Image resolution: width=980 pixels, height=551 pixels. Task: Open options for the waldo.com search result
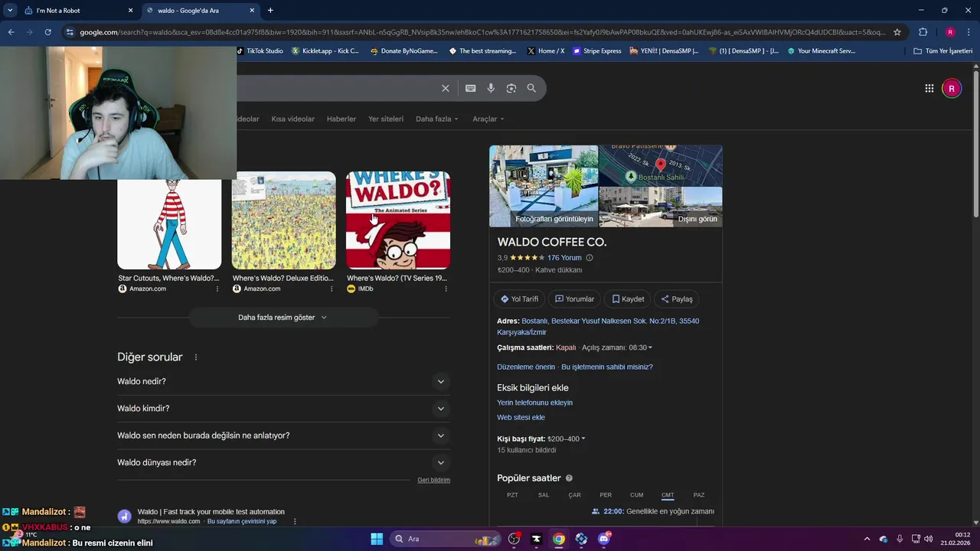point(295,522)
